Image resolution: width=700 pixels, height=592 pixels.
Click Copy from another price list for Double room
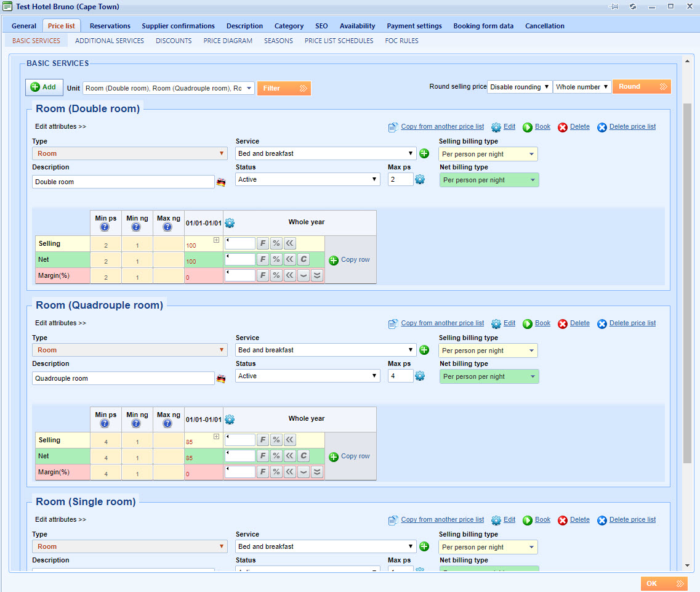coord(442,126)
